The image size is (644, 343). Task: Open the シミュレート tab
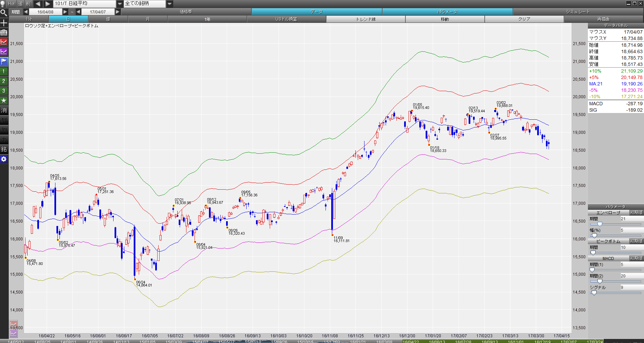click(578, 12)
